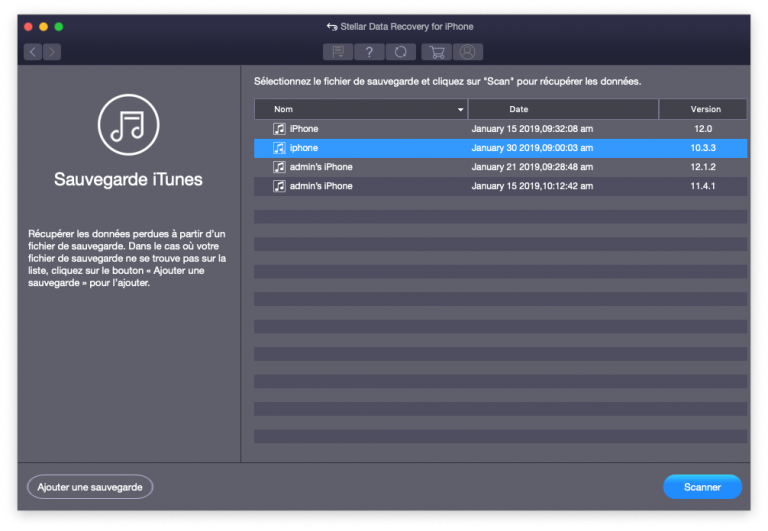Image resolution: width=768 pixels, height=531 pixels.
Task: Click music icon on iPhone 12.0 row
Action: tap(279, 129)
